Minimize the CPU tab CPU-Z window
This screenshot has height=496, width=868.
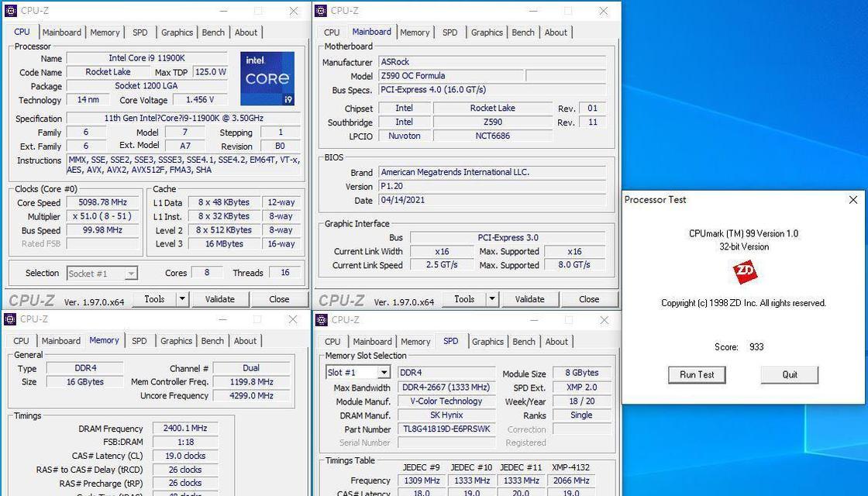(x=224, y=11)
